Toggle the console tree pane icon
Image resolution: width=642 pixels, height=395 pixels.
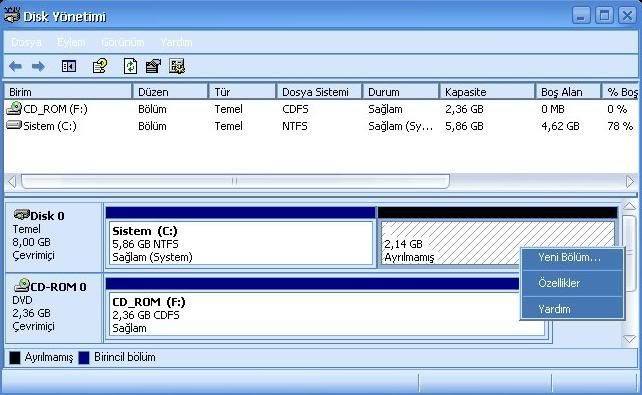[69, 66]
